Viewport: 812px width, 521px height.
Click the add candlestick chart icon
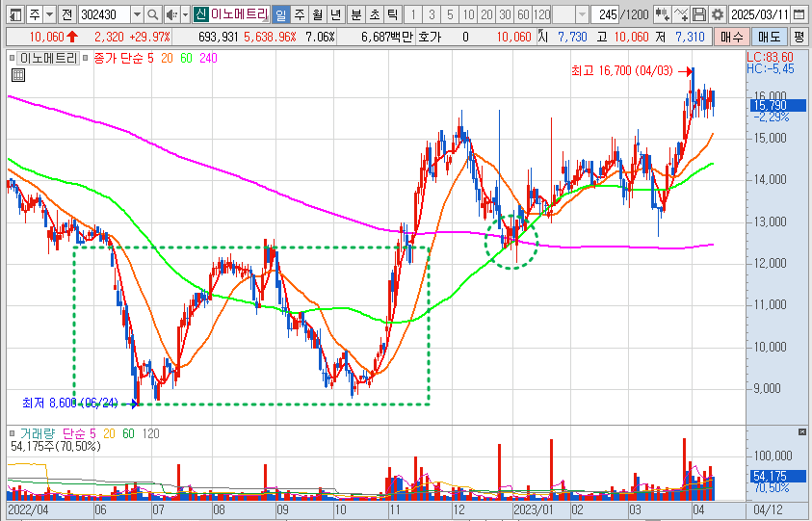coord(662,14)
